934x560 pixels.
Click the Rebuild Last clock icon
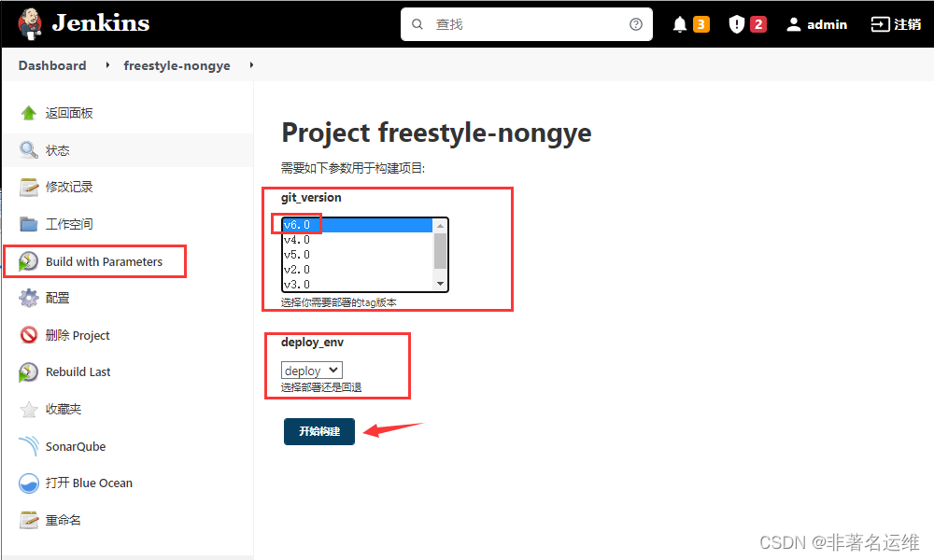(x=28, y=372)
